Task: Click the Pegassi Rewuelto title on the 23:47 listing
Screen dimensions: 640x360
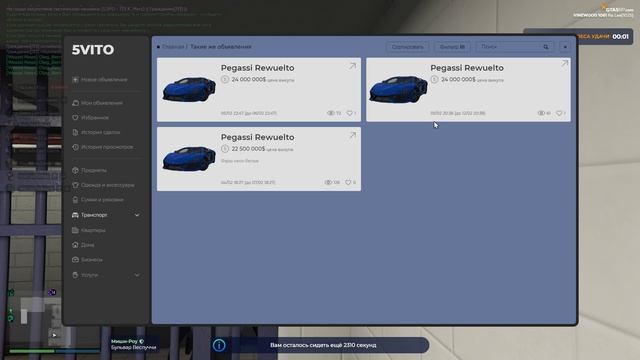Action: click(258, 68)
